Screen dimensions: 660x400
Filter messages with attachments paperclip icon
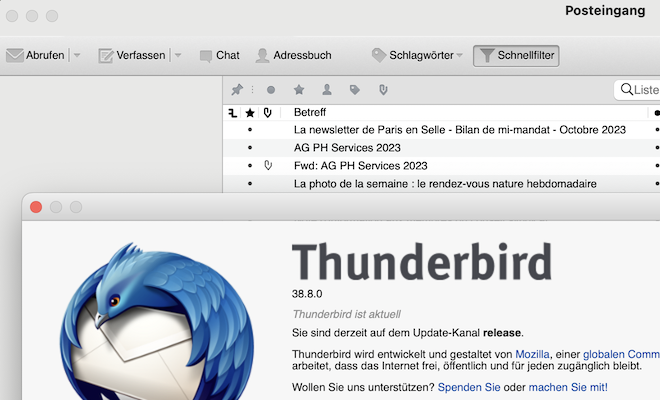coord(382,90)
